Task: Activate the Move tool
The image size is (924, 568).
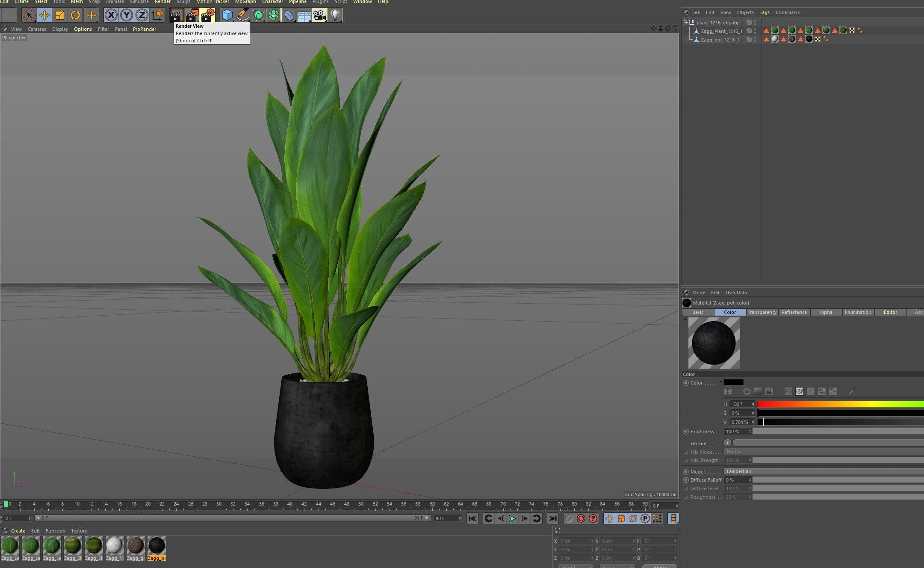Action: tap(44, 15)
